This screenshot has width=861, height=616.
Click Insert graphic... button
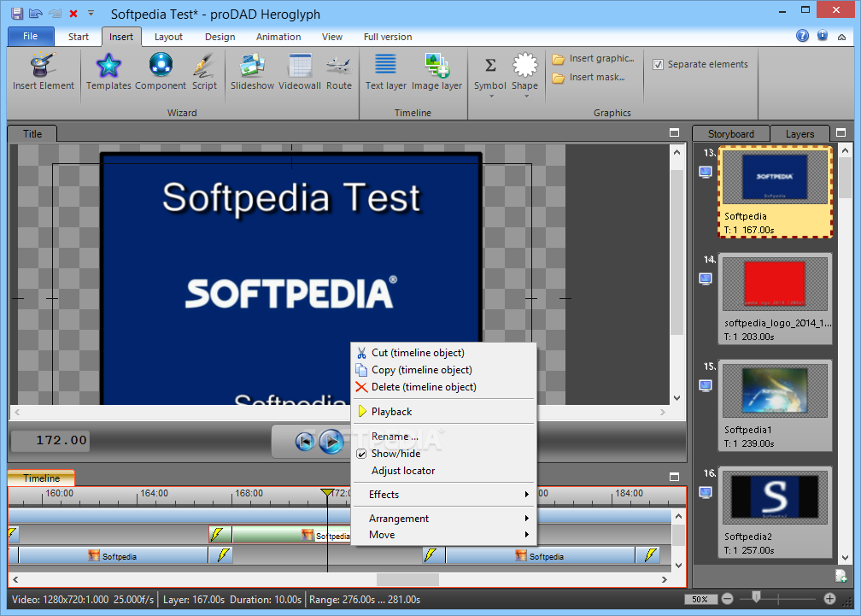click(x=593, y=58)
